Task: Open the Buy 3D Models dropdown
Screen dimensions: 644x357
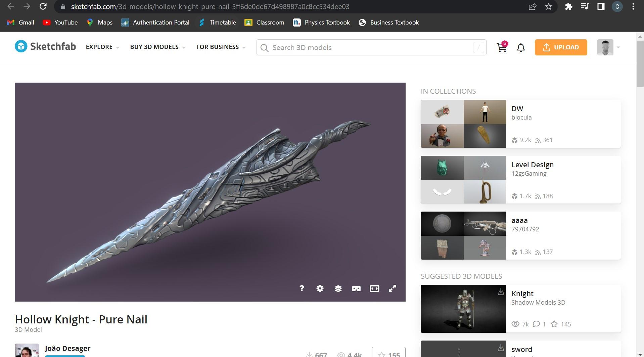Action: (x=157, y=47)
